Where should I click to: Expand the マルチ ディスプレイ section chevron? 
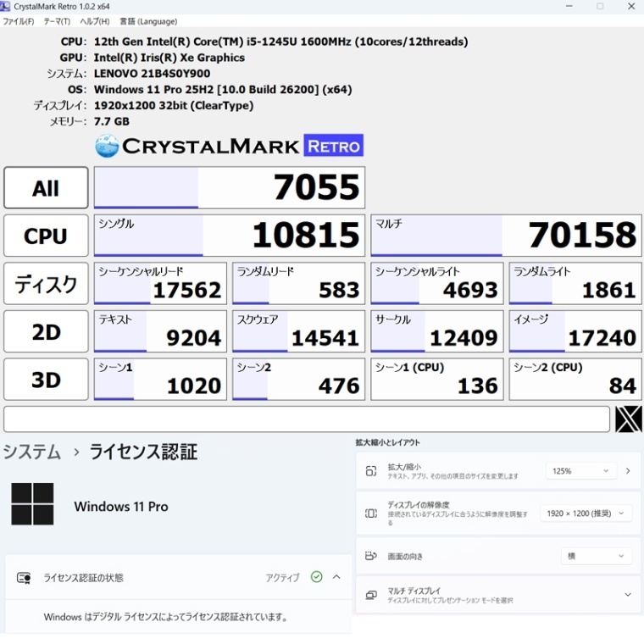(x=628, y=595)
